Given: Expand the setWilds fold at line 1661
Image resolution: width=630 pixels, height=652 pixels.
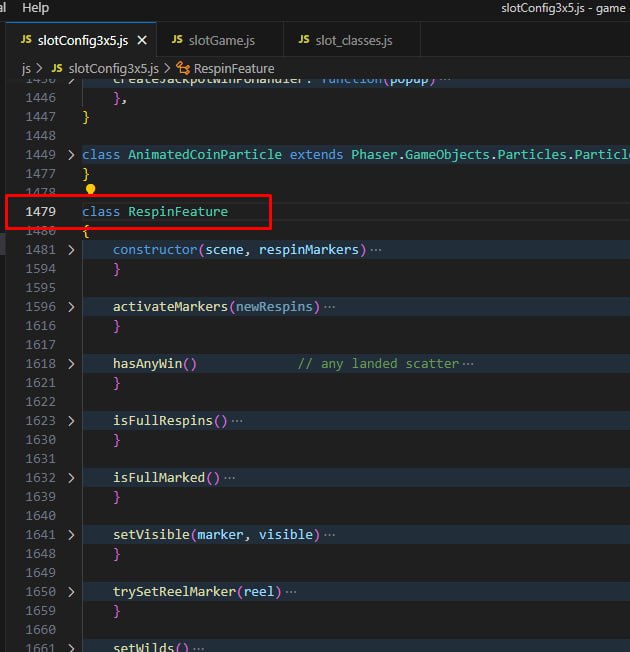Looking at the screenshot, I should [72, 647].
